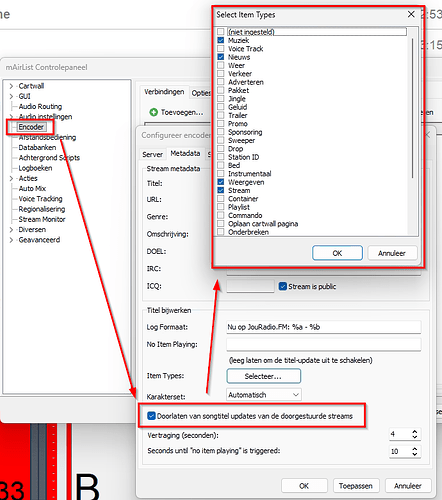Click the Selecteer... Item Types button

coord(264,376)
